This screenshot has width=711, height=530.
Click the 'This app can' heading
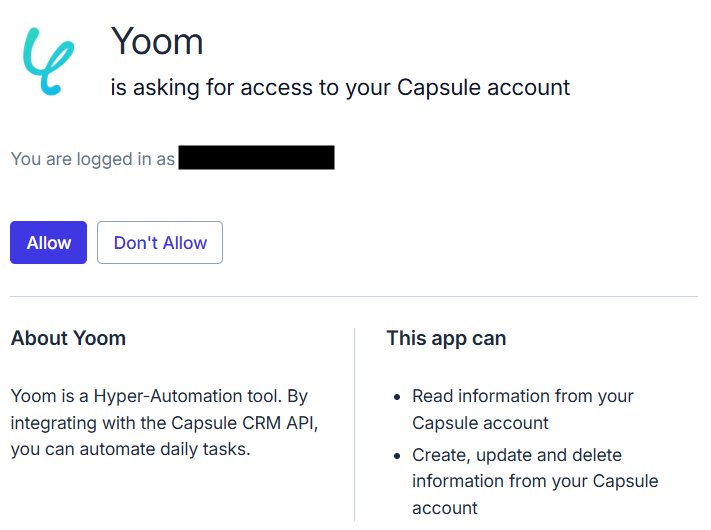pos(446,338)
